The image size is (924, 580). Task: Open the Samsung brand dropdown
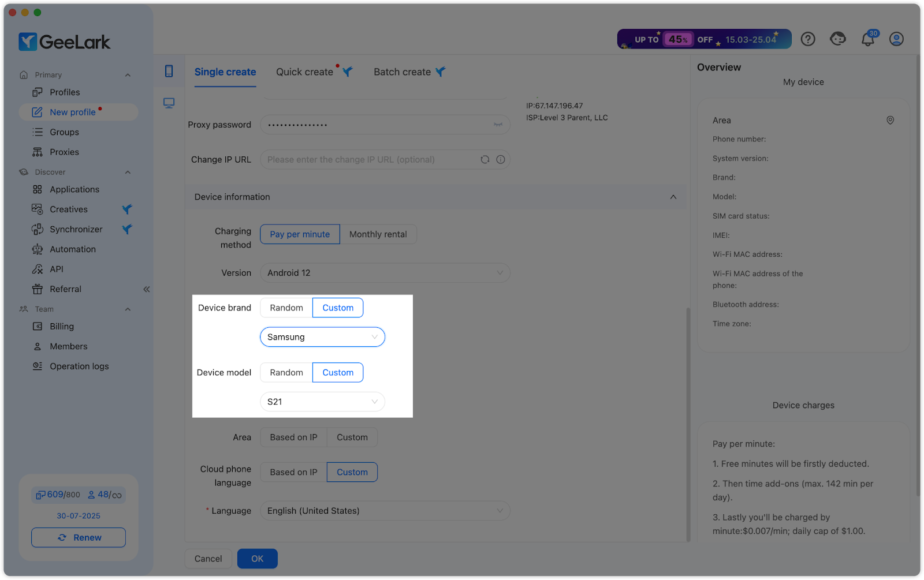[x=322, y=337]
